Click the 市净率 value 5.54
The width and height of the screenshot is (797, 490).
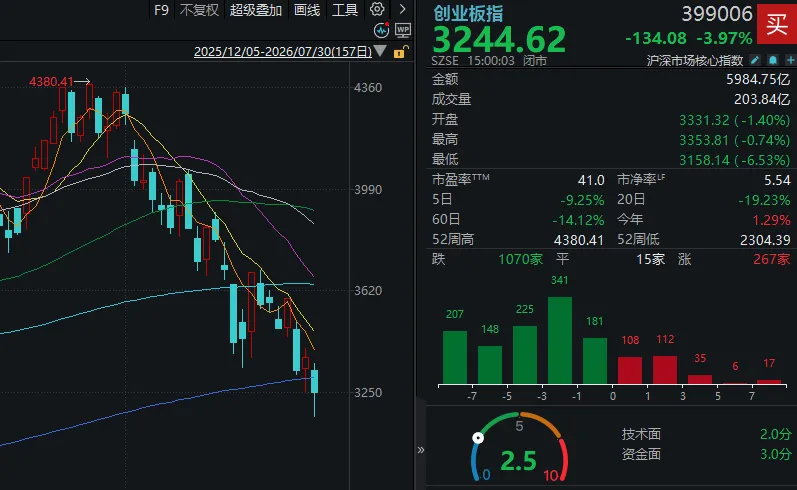pos(777,180)
